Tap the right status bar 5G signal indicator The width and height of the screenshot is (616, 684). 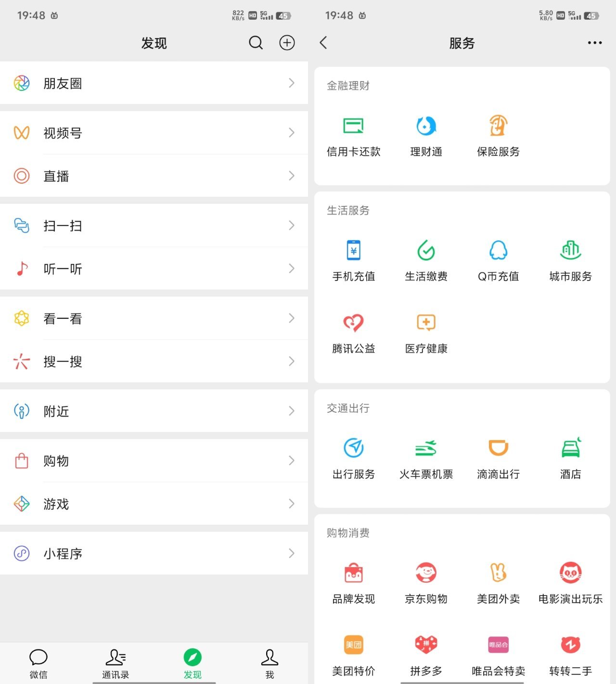[x=575, y=15]
